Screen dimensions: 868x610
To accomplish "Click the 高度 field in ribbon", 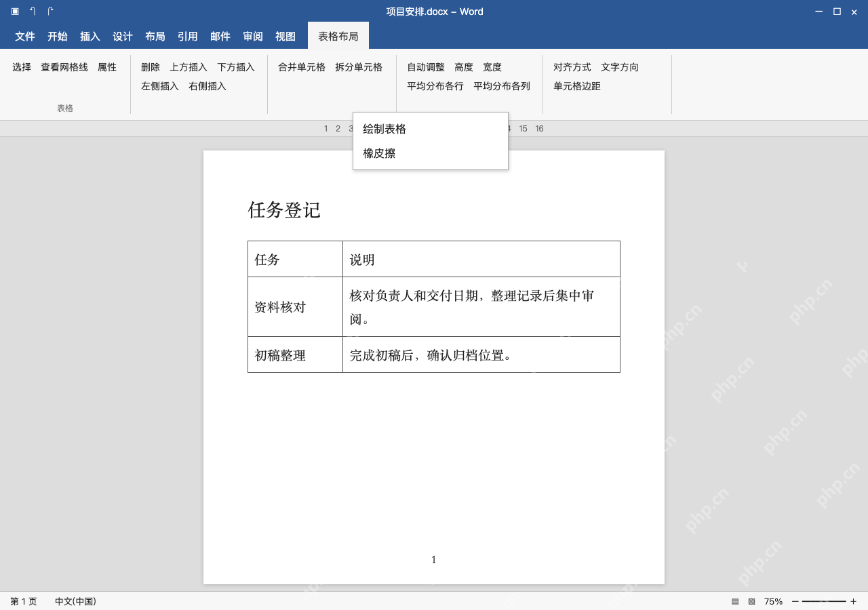I will pyautogui.click(x=464, y=67).
